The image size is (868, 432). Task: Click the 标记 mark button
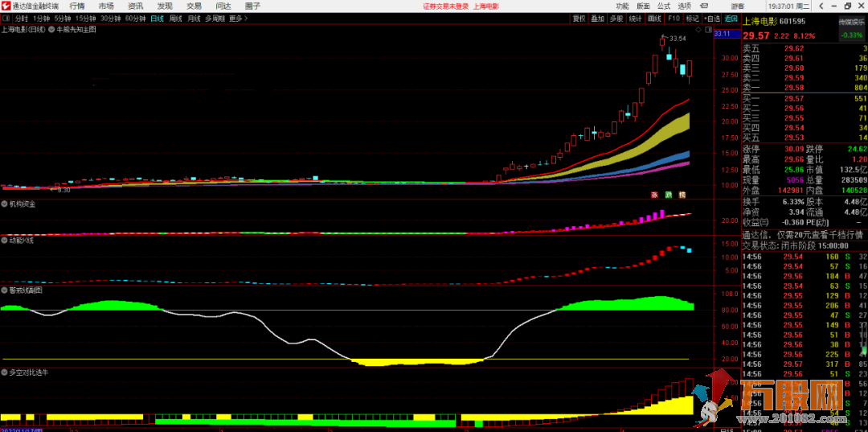tap(692, 19)
